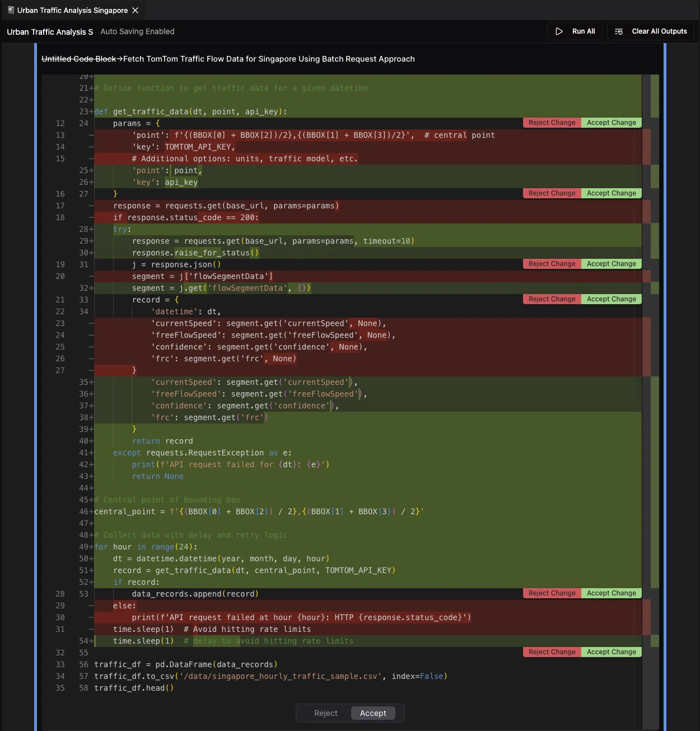The image size is (700, 731).
Task: Accept change on the response.json line
Action: coord(611,263)
